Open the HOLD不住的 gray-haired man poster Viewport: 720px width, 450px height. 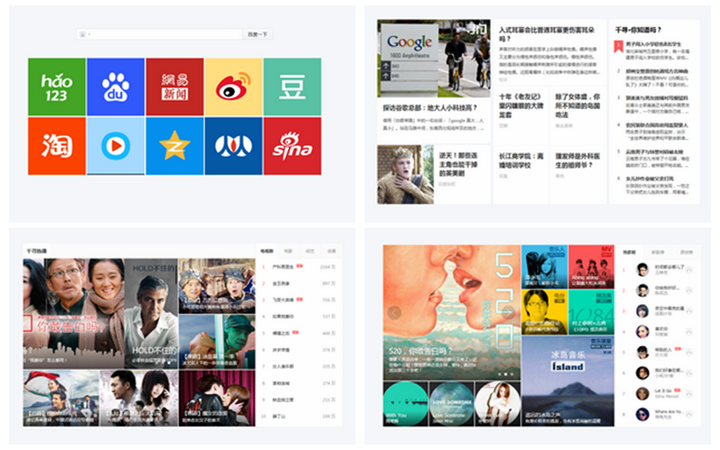pos(151,314)
